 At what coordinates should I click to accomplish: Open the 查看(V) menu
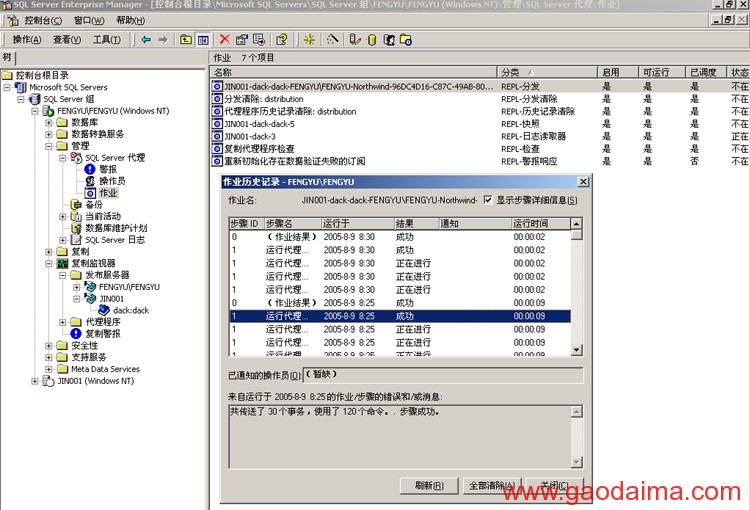tap(67, 40)
